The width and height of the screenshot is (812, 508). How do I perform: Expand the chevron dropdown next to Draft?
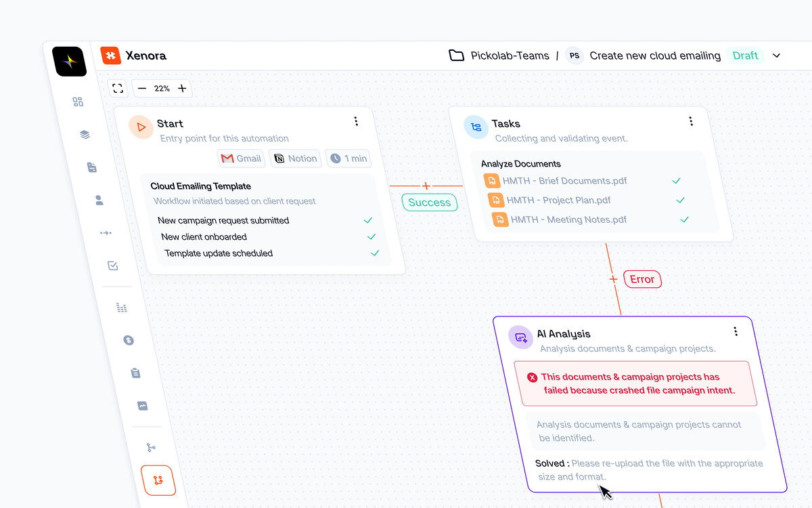pos(776,56)
